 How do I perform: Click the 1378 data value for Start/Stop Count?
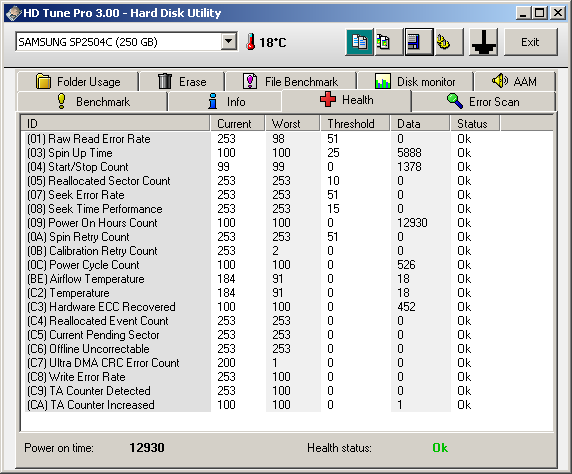tap(409, 167)
